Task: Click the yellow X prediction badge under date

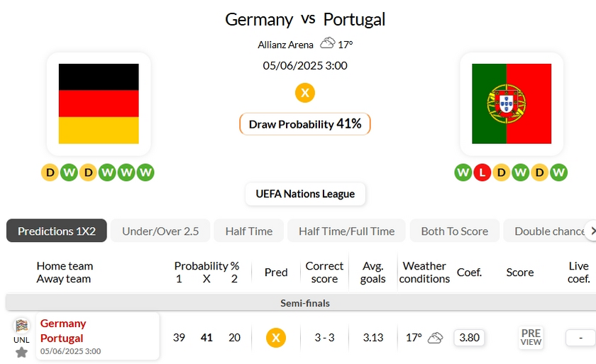Action: (305, 93)
